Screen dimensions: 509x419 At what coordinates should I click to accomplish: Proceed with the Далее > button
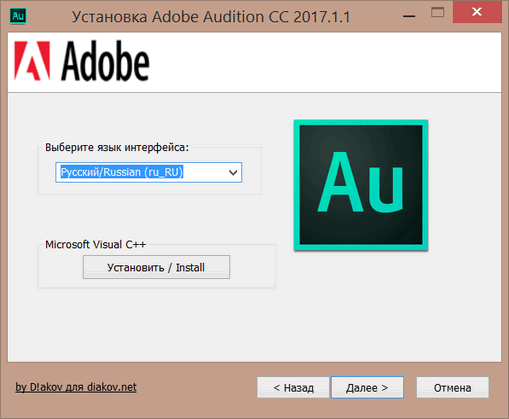(x=367, y=388)
